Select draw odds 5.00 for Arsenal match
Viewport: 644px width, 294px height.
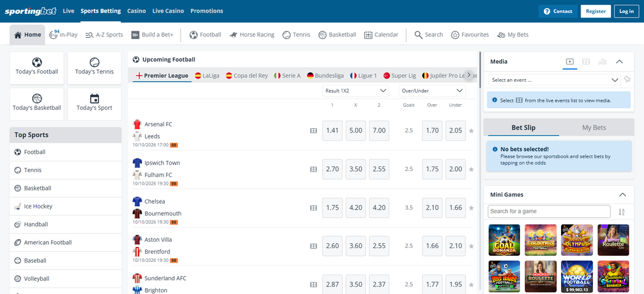356,131
